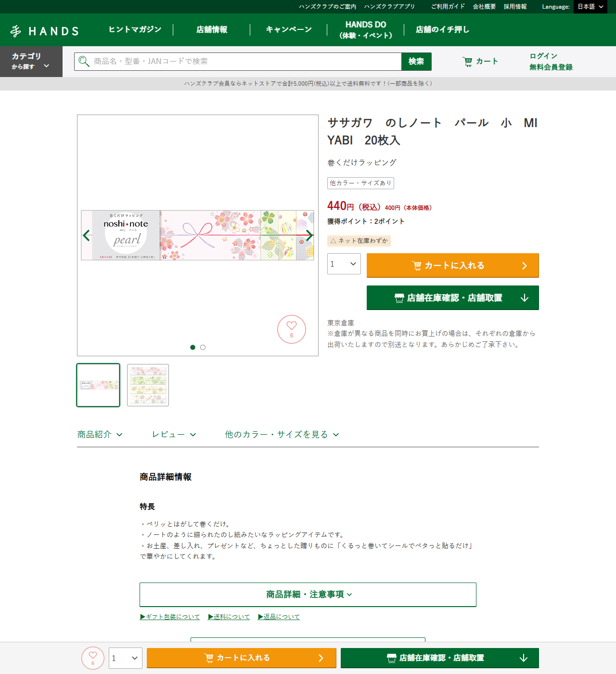The image size is (616, 674).
Task: Click main orange カートに入れる button
Action: [x=453, y=265]
